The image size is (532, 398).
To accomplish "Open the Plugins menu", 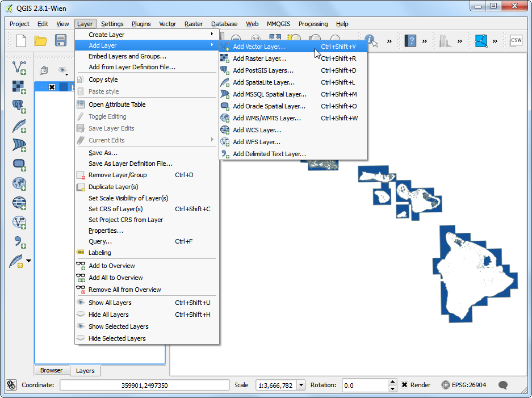I will coord(141,24).
